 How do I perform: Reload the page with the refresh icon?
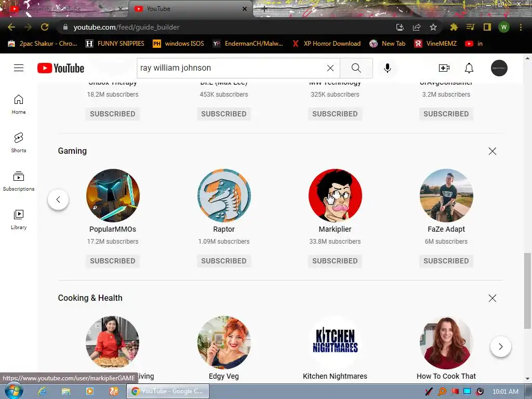coord(45,27)
